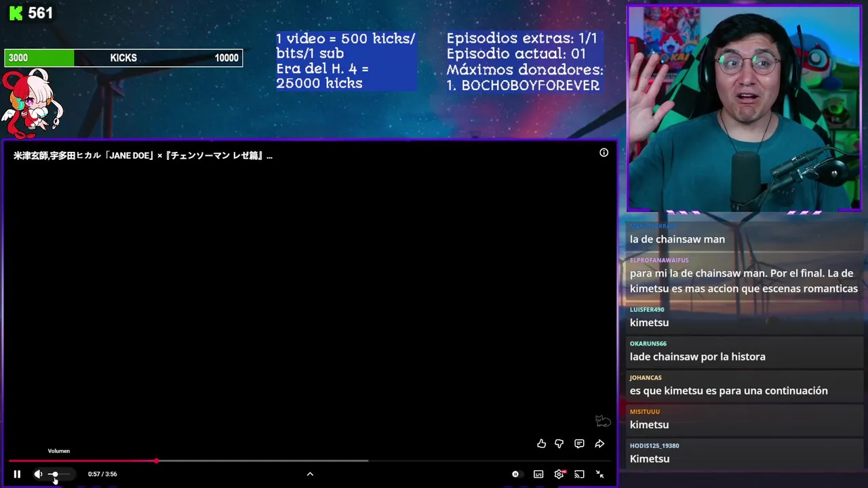This screenshot has width=868, height=488.
Task: Adjust the Volumen slider
Action: 60,474
